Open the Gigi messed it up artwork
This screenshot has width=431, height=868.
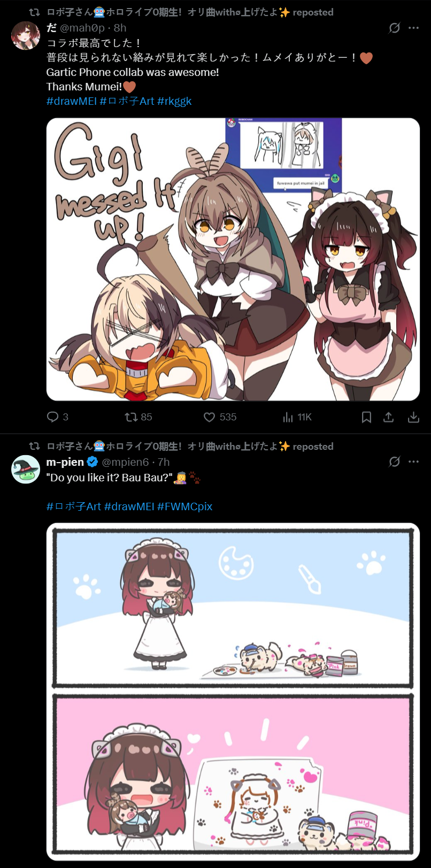pos(233,259)
